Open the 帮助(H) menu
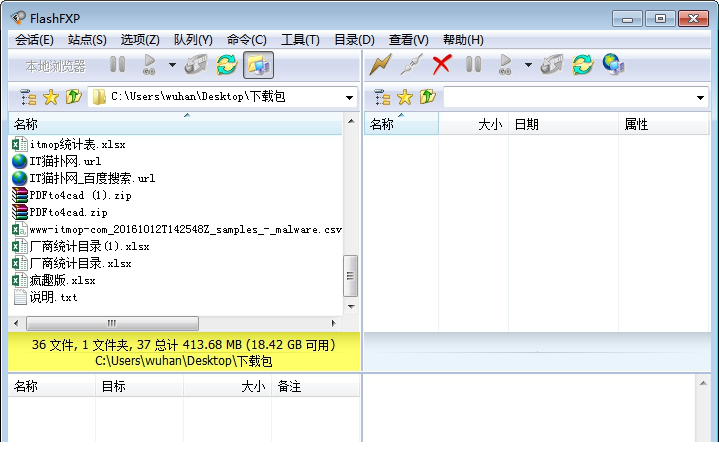The image size is (719, 459). pos(463,40)
